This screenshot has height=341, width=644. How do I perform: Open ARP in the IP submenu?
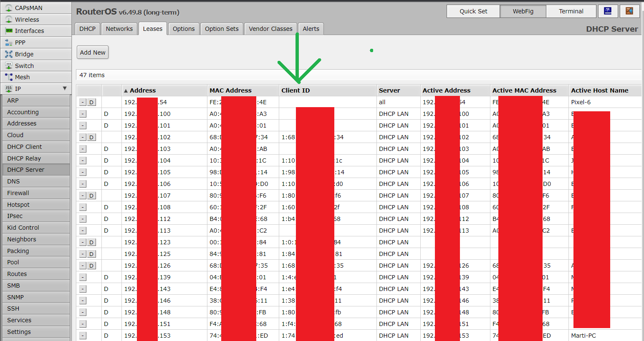[x=36, y=100]
